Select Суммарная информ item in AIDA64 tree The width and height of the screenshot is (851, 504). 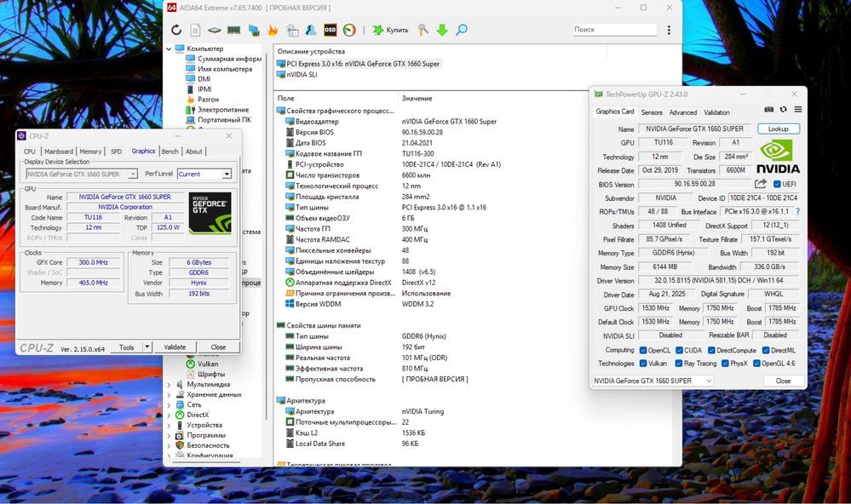coord(223,59)
